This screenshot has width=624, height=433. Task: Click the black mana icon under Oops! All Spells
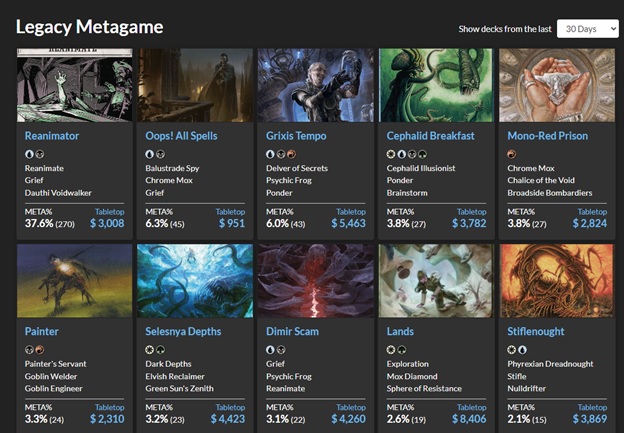[160, 154]
